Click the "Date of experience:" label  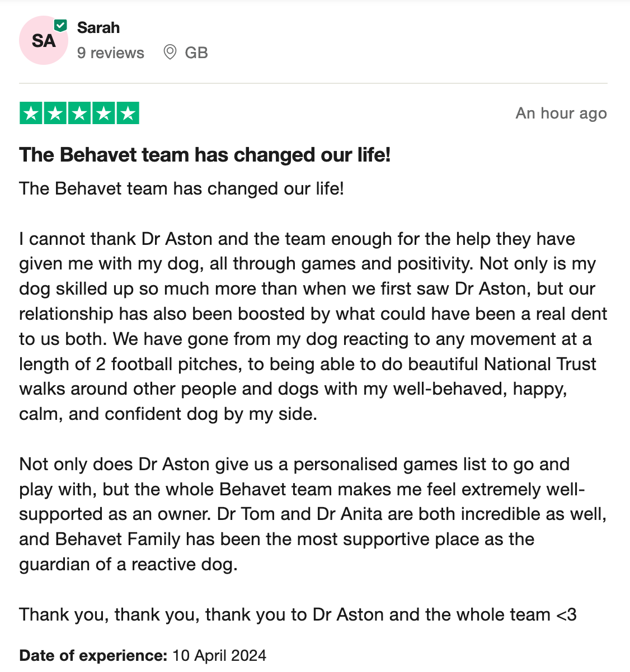click(93, 655)
